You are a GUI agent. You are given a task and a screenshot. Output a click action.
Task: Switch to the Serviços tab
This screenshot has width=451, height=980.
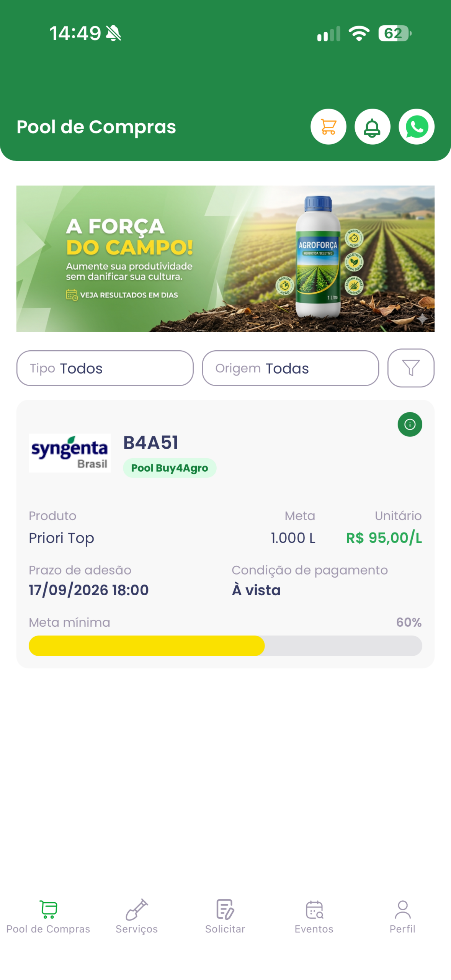point(137,916)
